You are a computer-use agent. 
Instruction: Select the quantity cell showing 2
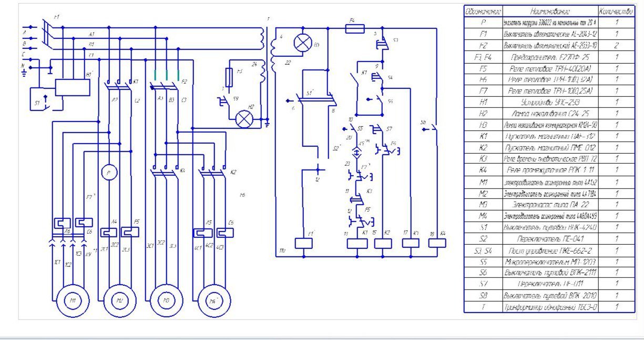click(616, 46)
